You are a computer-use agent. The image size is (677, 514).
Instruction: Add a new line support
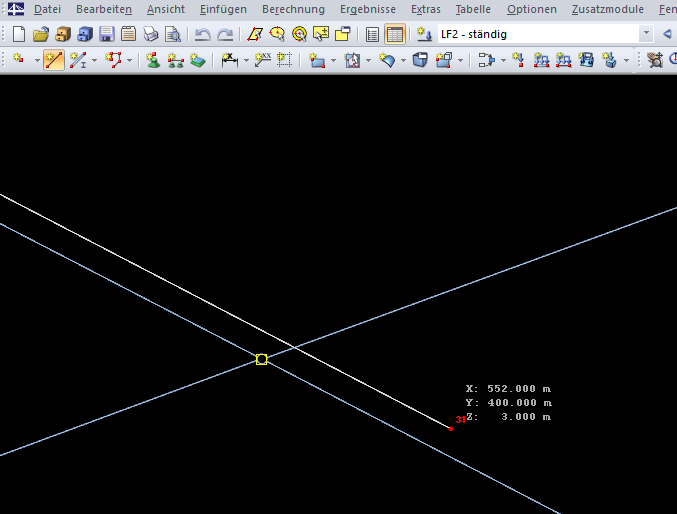point(175,60)
